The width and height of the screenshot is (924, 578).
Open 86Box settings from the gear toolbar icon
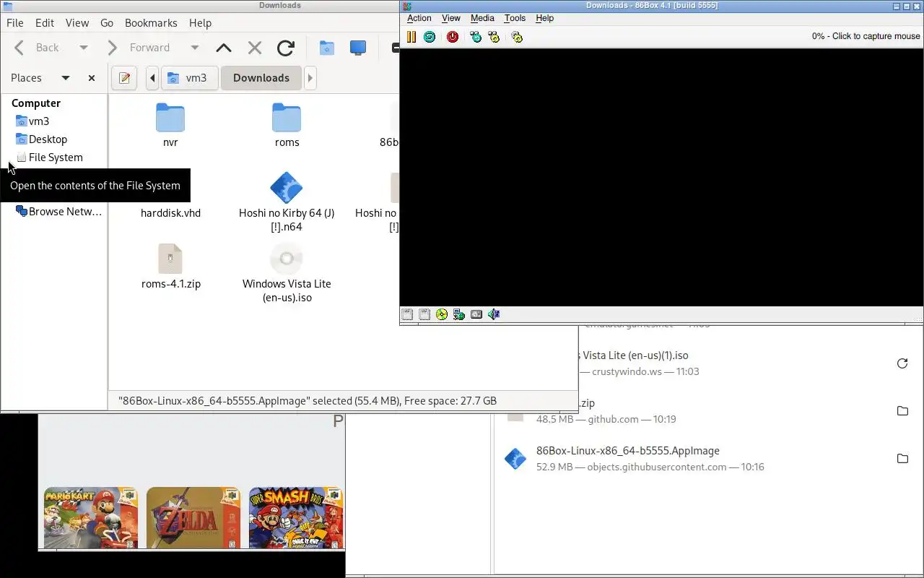pyautogui.click(x=517, y=37)
